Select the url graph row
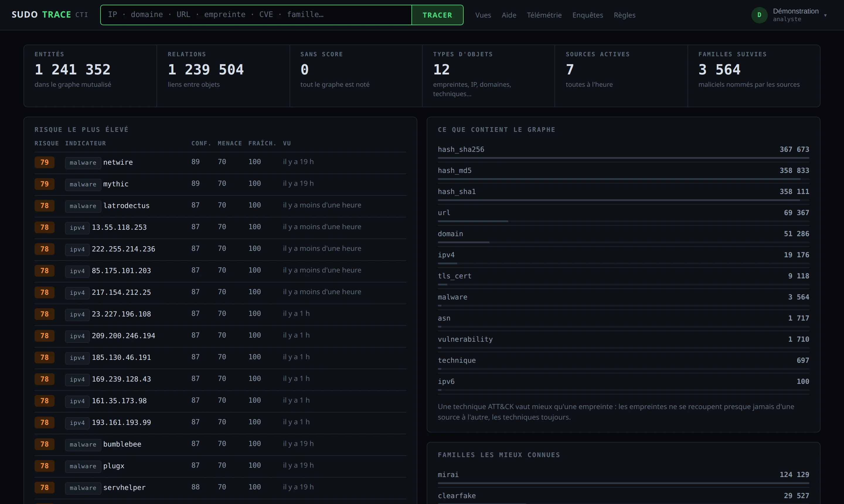Viewport: 844px width, 504px height. 623,215
